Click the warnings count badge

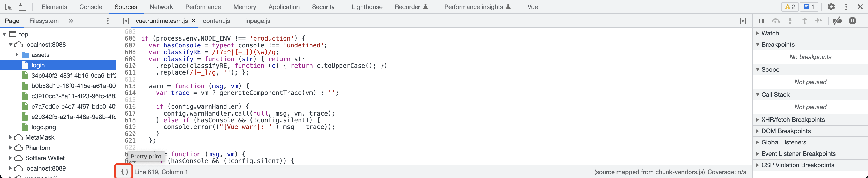pyautogui.click(x=790, y=7)
